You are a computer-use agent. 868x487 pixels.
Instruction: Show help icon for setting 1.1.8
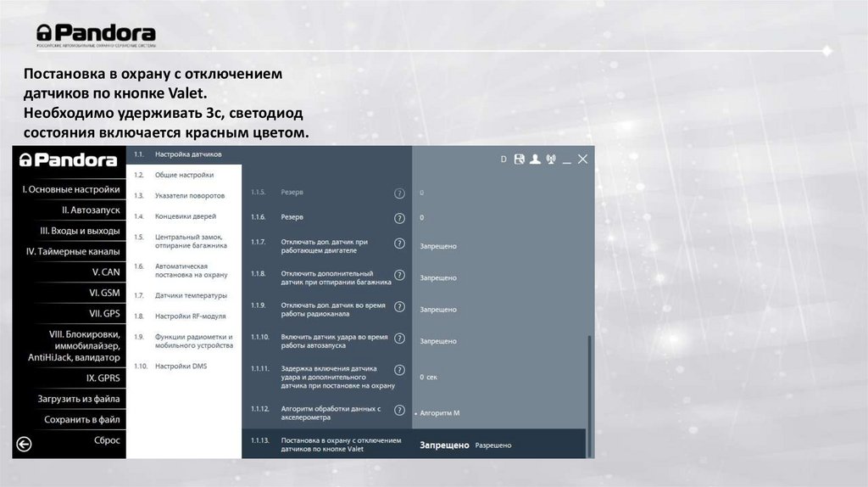(x=399, y=277)
